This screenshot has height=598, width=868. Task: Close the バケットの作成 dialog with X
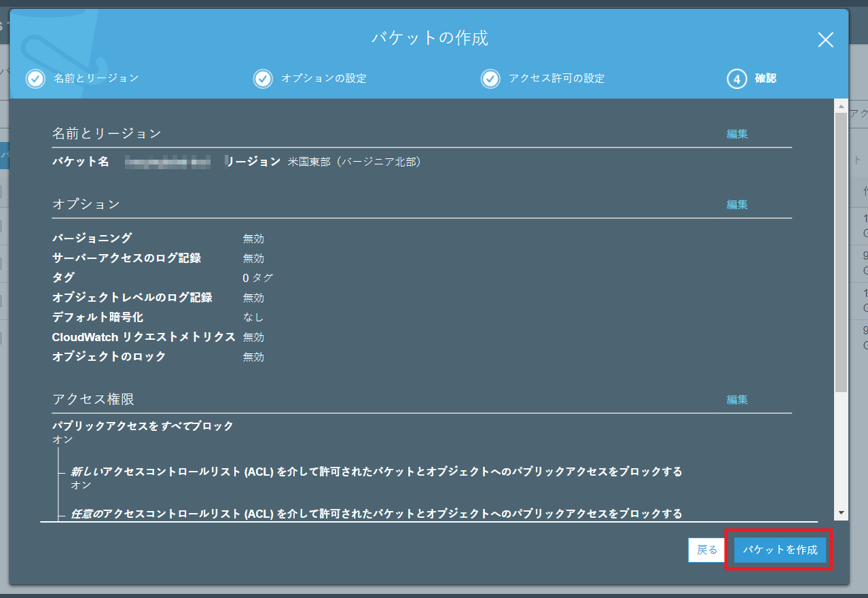(825, 40)
